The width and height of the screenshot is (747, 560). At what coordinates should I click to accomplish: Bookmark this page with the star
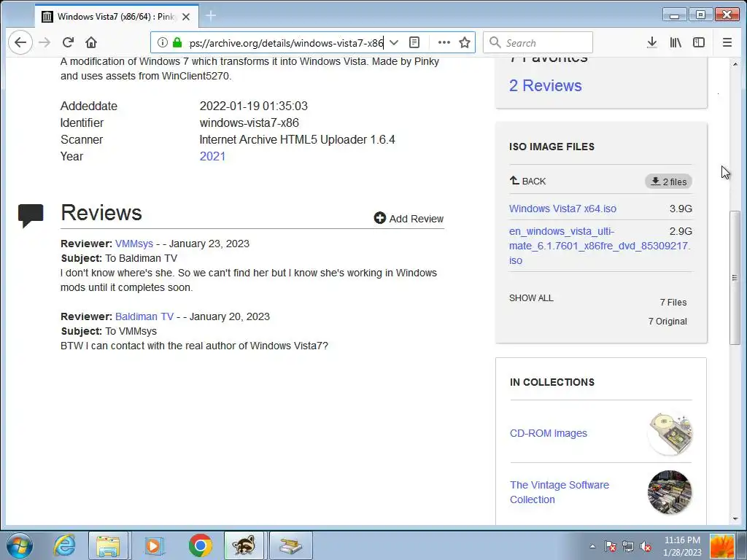[465, 43]
